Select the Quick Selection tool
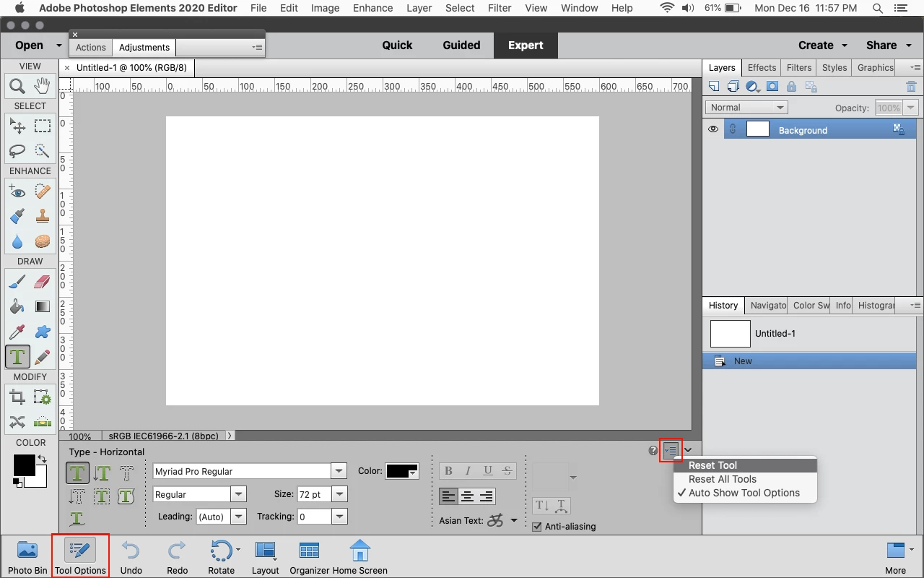Image resolution: width=924 pixels, height=578 pixels. point(43,151)
